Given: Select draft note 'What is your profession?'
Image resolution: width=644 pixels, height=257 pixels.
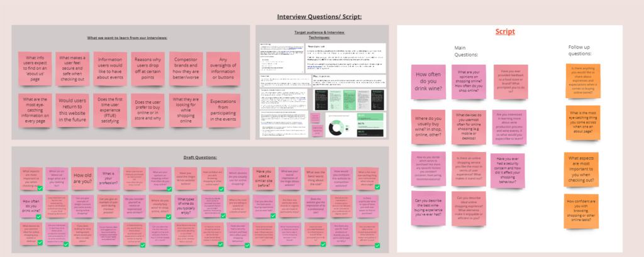Looking at the screenshot, I should tap(108, 178).
